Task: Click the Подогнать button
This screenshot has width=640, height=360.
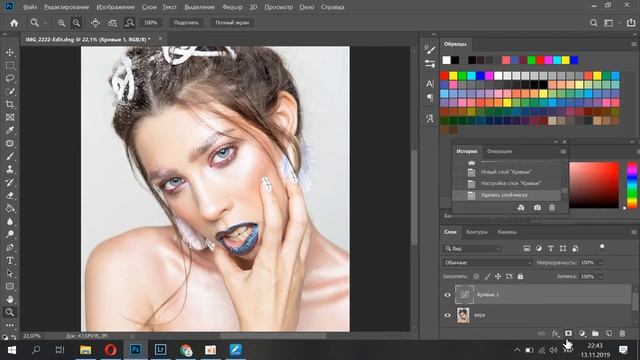Action: click(186, 23)
